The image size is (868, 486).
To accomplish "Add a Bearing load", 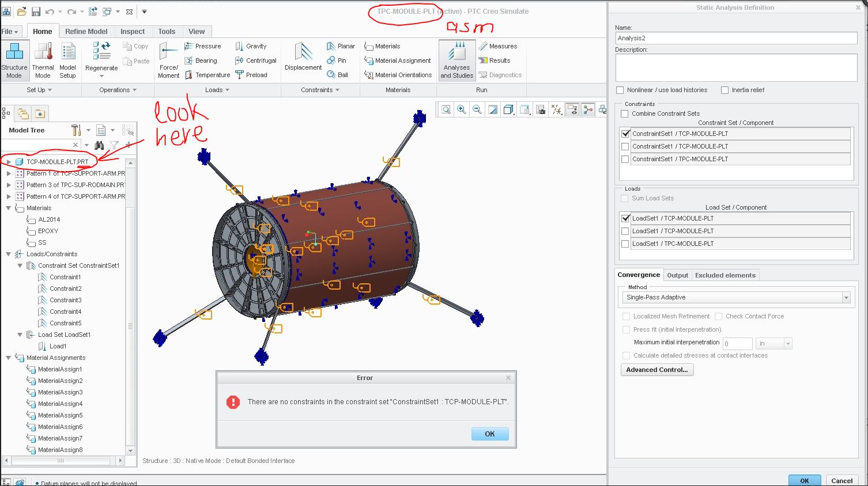I will (201, 60).
